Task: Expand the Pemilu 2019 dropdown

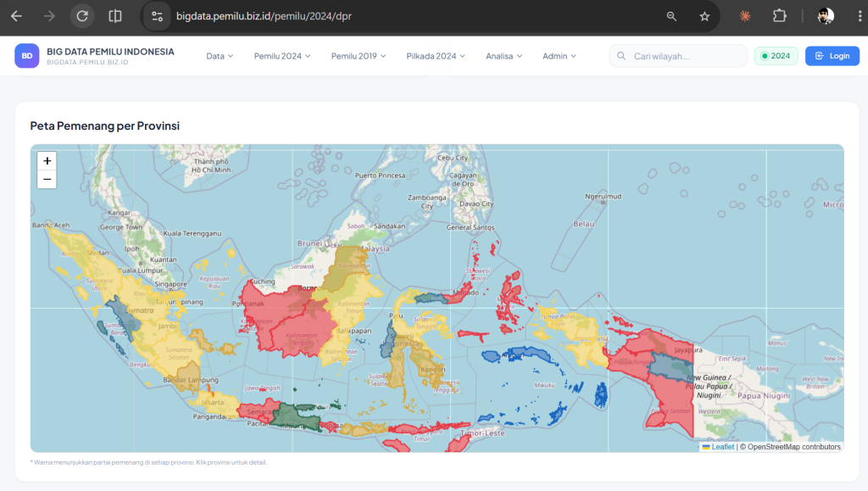Action: (x=359, y=56)
